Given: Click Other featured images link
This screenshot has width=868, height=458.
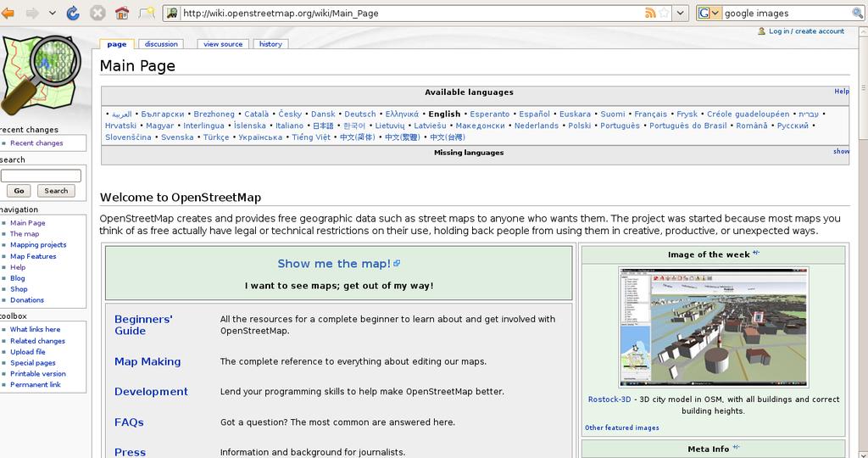Looking at the screenshot, I should (621, 427).
